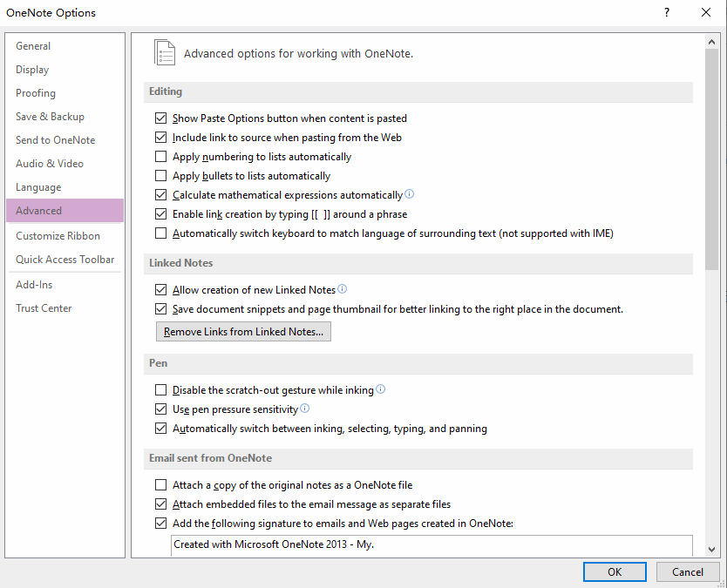Image resolution: width=727 pixels, height=588 pixels.
Task: Click the Help question mark icon
Action: pyautogui.click(x=667, y=12)
